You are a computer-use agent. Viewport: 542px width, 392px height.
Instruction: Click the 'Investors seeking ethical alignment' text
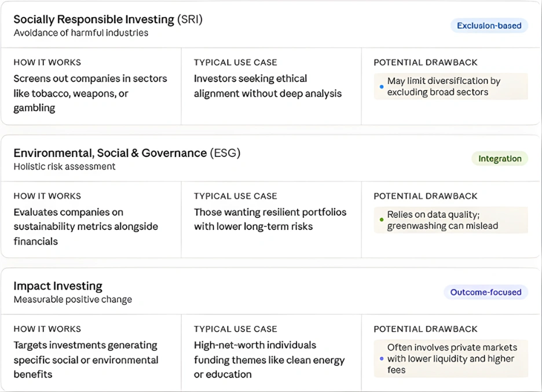tap(268, 86)
